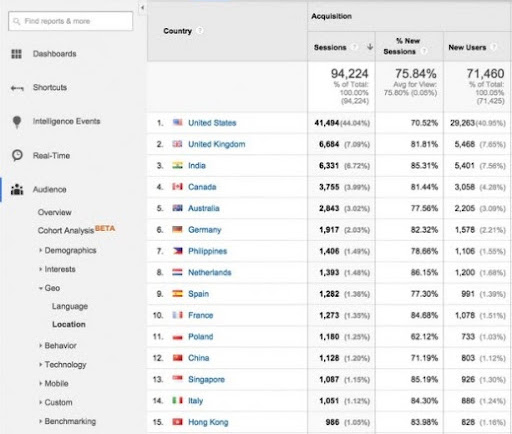512x434 pixels.
Task: Open the Canada country link
Action: pos(202,187)
